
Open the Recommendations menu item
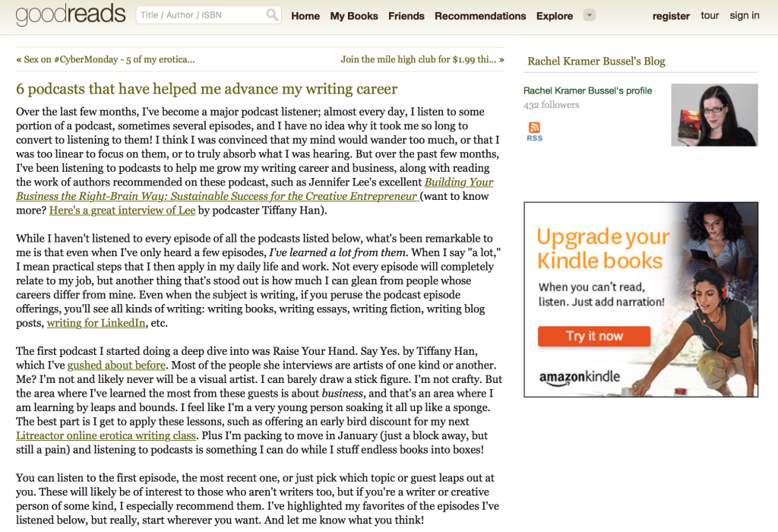point(480,16)
